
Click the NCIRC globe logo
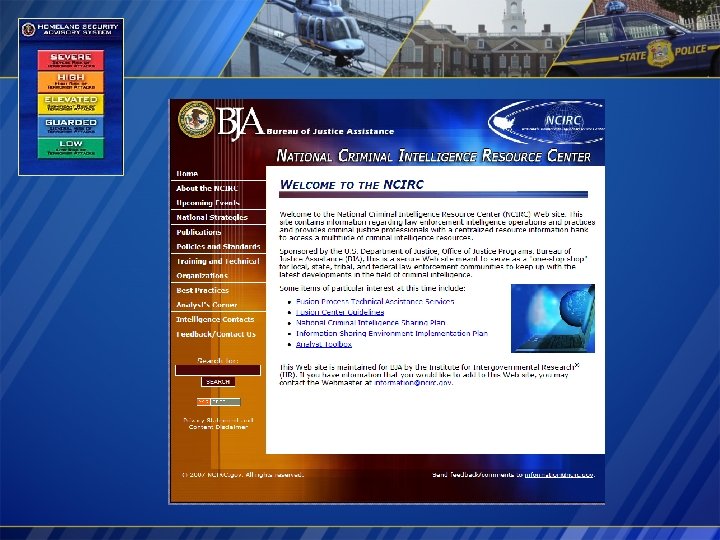(x=546, y=122)
